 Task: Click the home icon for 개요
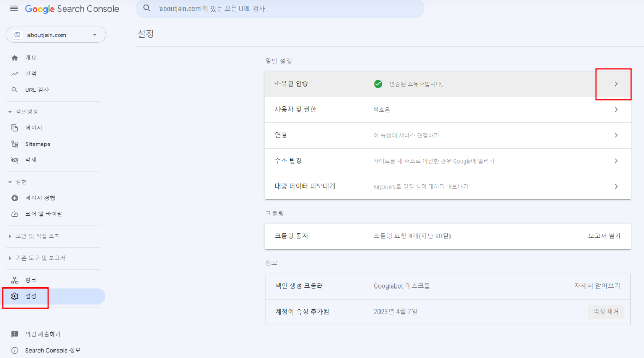tap(15, 58)
